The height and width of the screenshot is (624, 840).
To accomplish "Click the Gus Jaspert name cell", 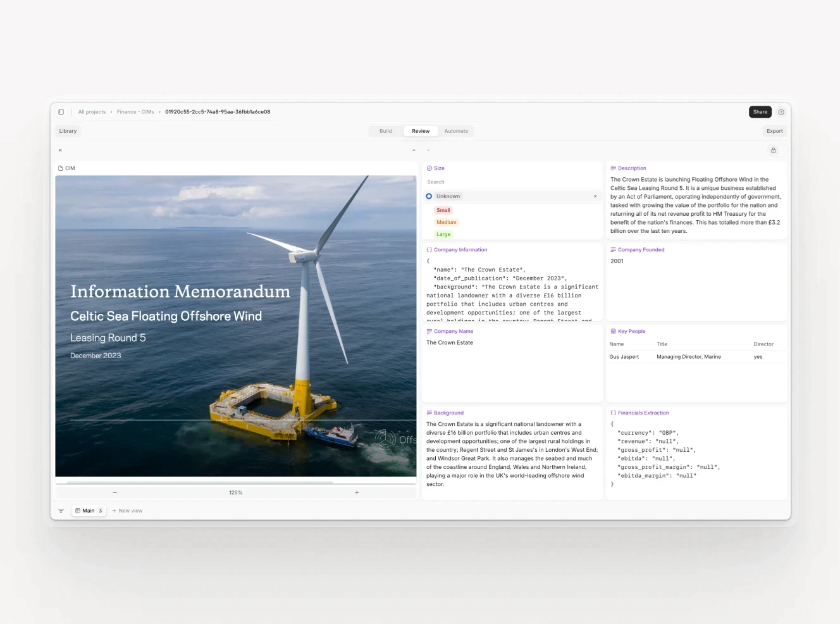I will [x=624, y=357].
